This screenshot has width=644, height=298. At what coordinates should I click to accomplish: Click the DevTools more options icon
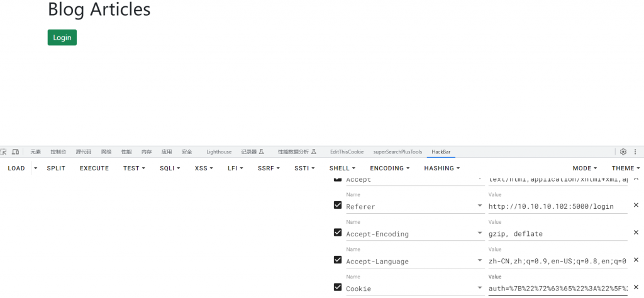(638, 152)
